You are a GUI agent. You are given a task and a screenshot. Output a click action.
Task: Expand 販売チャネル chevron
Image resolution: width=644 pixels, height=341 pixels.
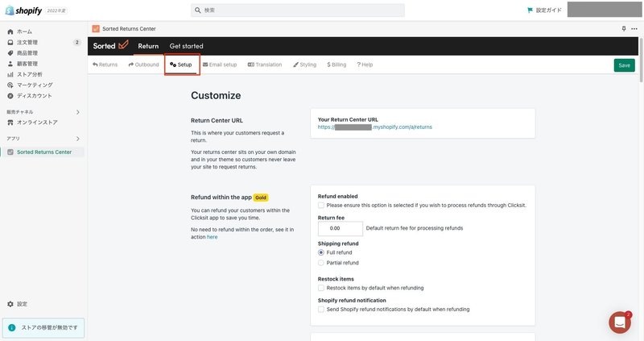coord(78,112)
